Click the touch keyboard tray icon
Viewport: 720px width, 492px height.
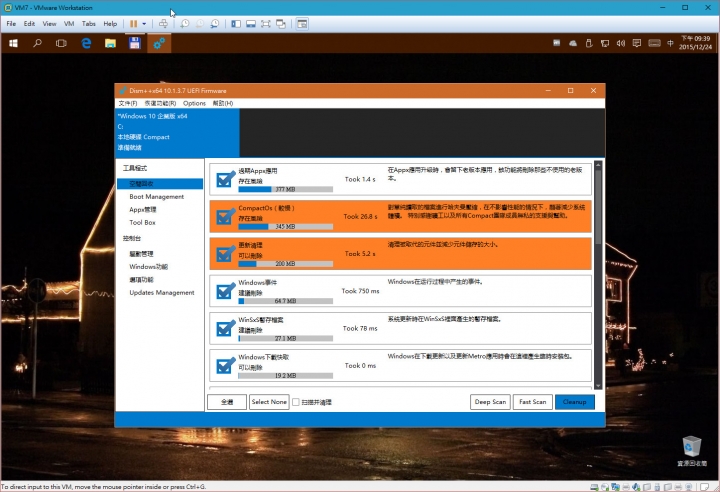click(654, 43)
